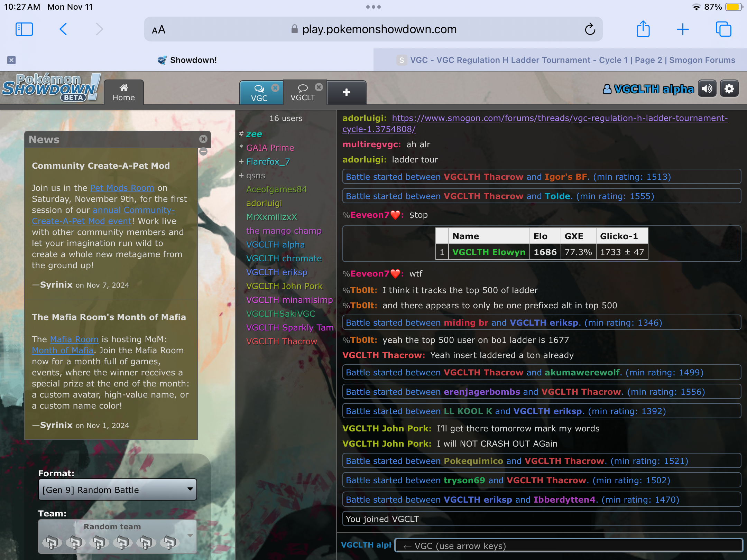The height and width of the screenshot is (560, 747).
Task: Close the VGC chat room tab
Action: (275, 87)
